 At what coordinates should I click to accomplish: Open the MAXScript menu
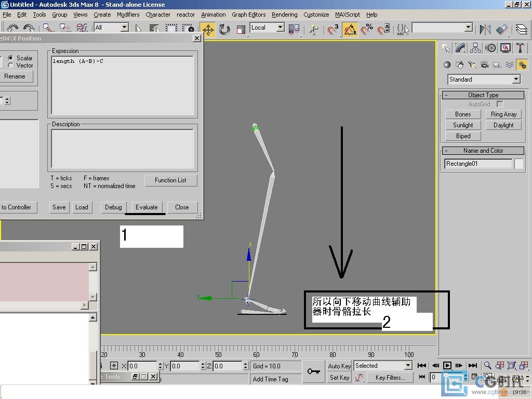(x=348, y=15)
